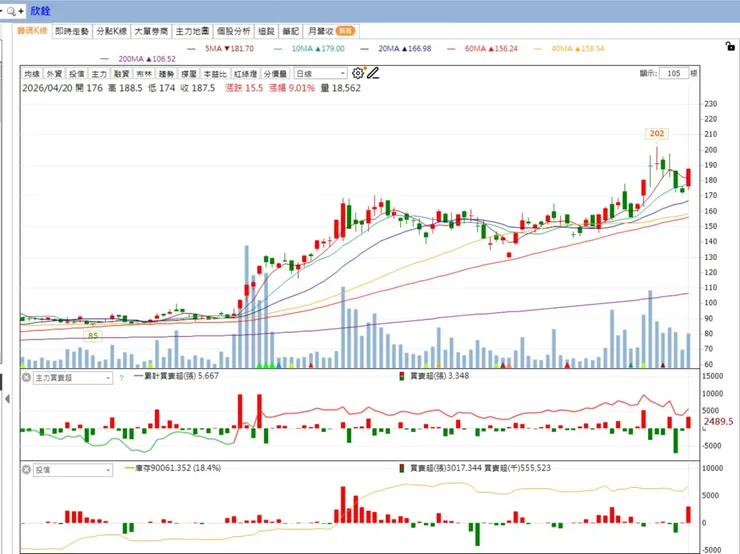
Task: Click the 85 low price marker
Action: 93,336
